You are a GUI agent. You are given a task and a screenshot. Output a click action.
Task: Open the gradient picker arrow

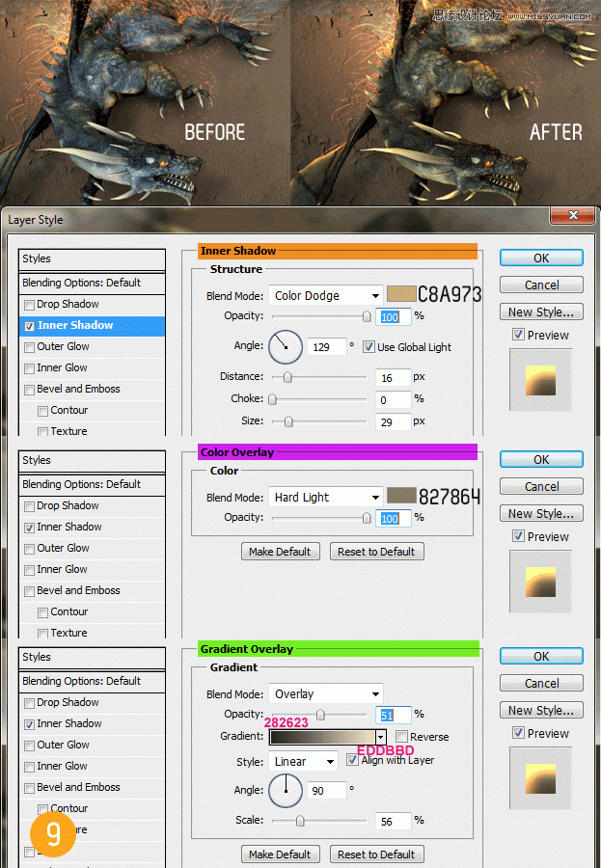pos(381,737)
